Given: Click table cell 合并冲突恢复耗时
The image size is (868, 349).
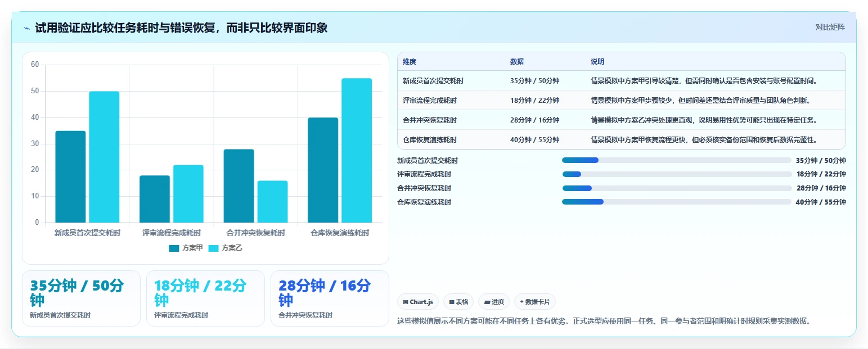Looking at the screenshot, I should coord(430,120).
